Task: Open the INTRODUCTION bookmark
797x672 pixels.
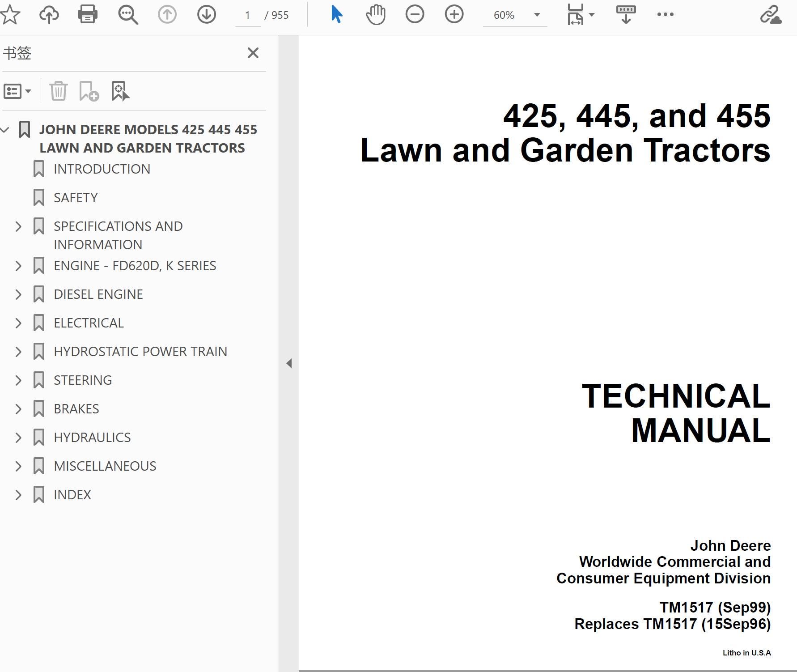Action: (102, 169)
